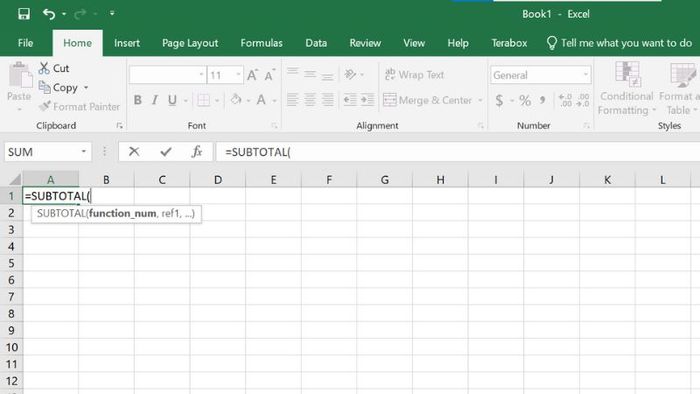Switch to the View tab

[414, 43]
